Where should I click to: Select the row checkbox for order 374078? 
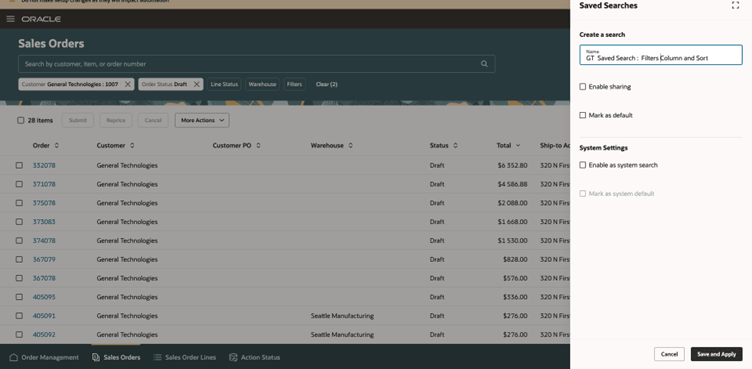(x=19, y=240)
